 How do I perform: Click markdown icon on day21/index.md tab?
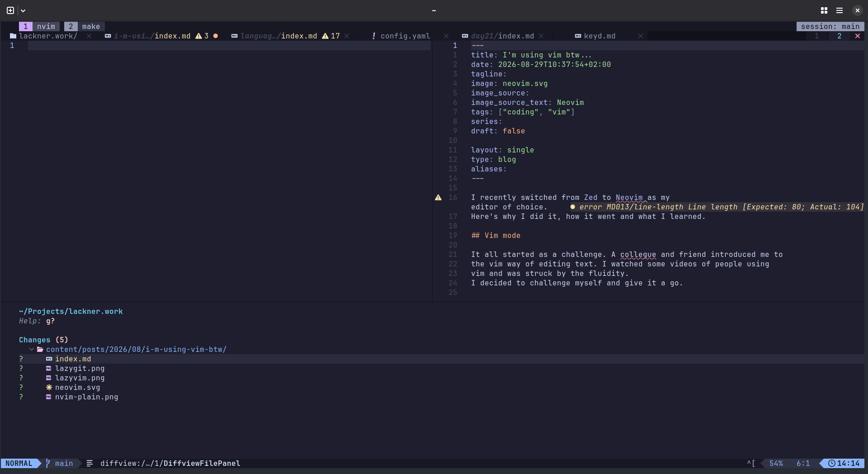[x=465, y=36]
